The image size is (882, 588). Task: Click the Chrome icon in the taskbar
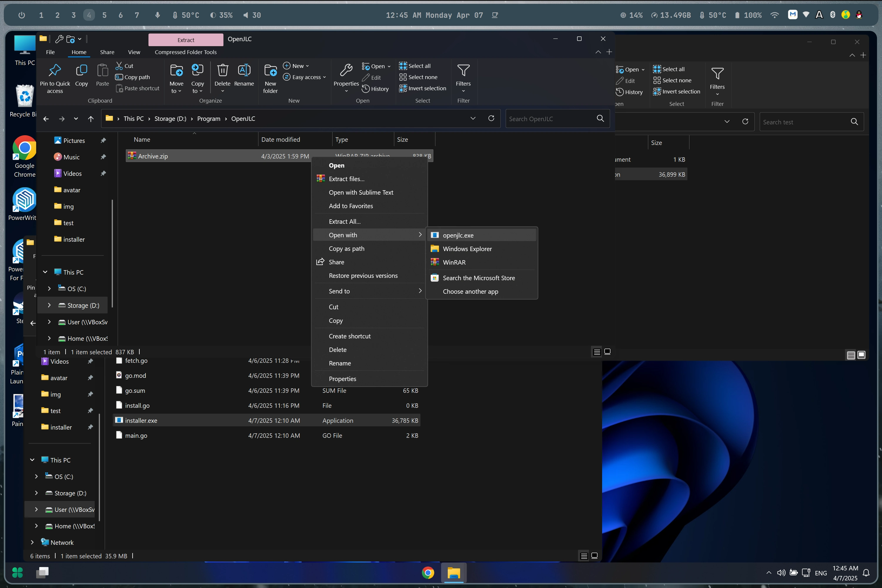click(427, 573)
